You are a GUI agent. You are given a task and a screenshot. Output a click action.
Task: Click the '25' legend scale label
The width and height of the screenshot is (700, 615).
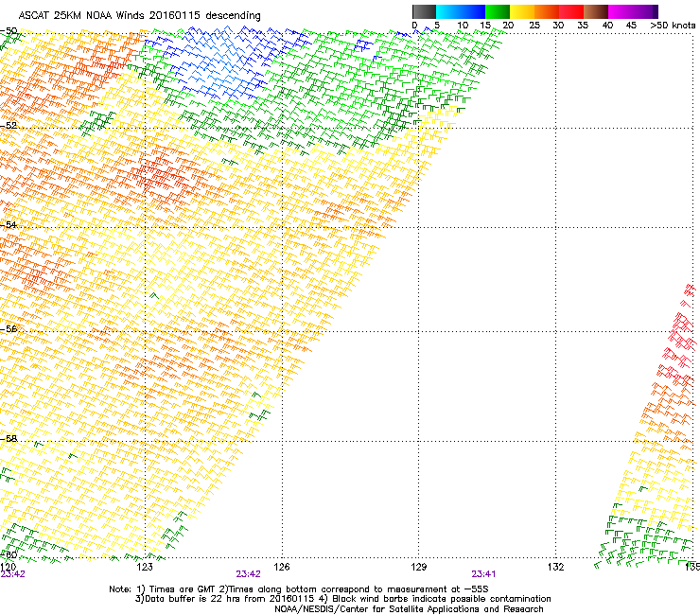tap(534, 26)
